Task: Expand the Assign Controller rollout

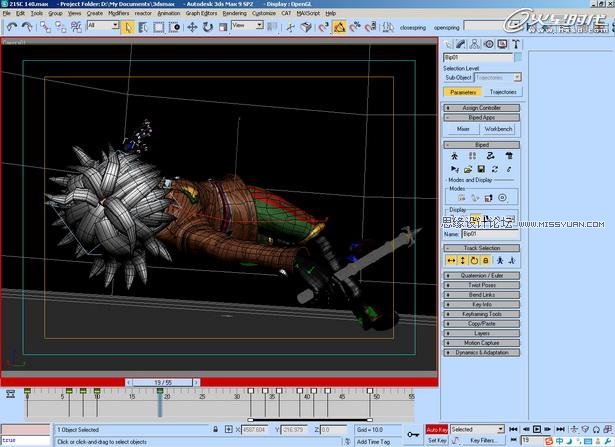Action: pos(482,108)
